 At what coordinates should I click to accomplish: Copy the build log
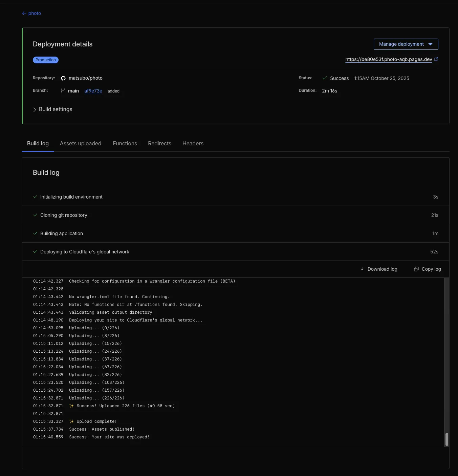(x=427, y=269)
